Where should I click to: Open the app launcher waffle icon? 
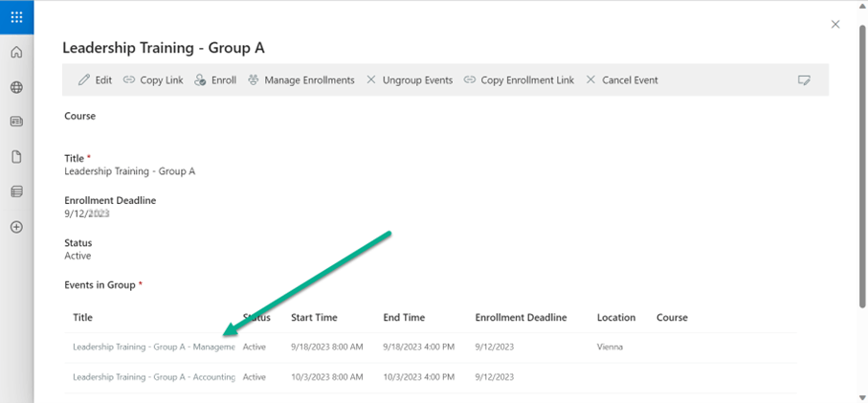pyautogui.click(x=16, y=17)
